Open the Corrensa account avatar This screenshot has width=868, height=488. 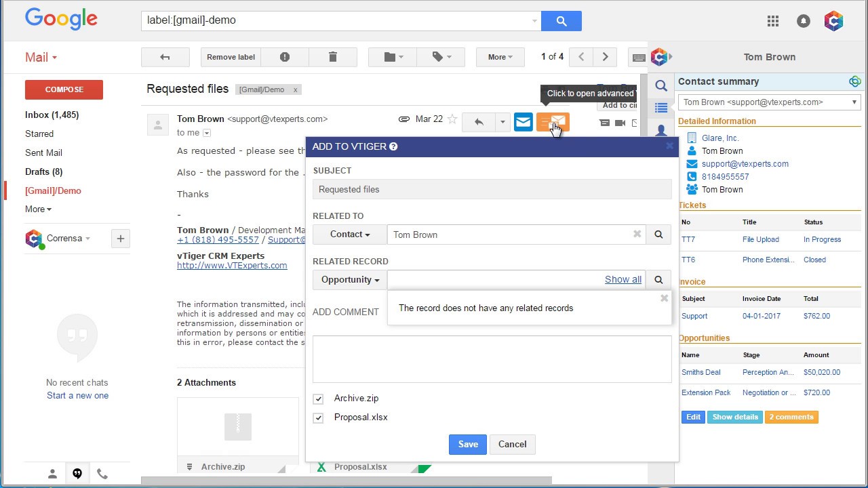(x=833, y=21)
